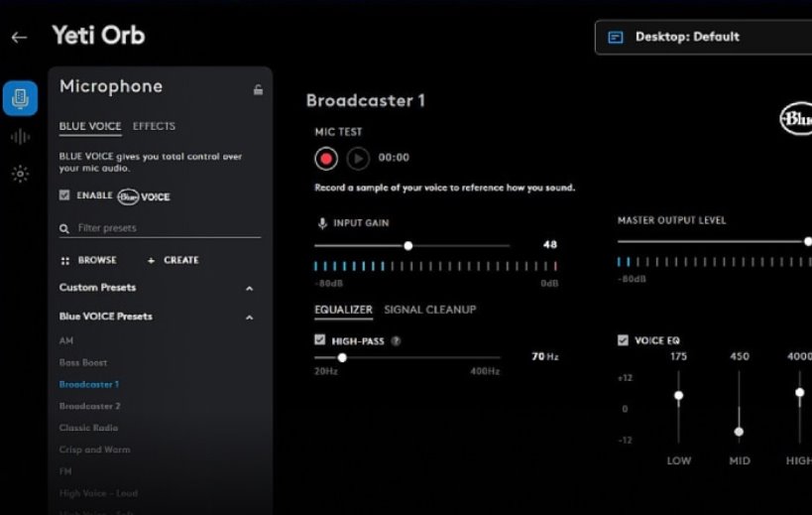This screenshot has height=515, width=812.
Task: Click the Blue logo icon
Action: (796, 120)
